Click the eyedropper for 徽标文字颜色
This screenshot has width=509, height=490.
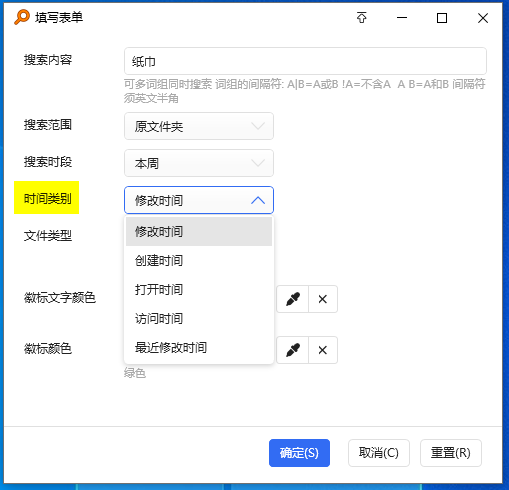[x=293, y=299]
